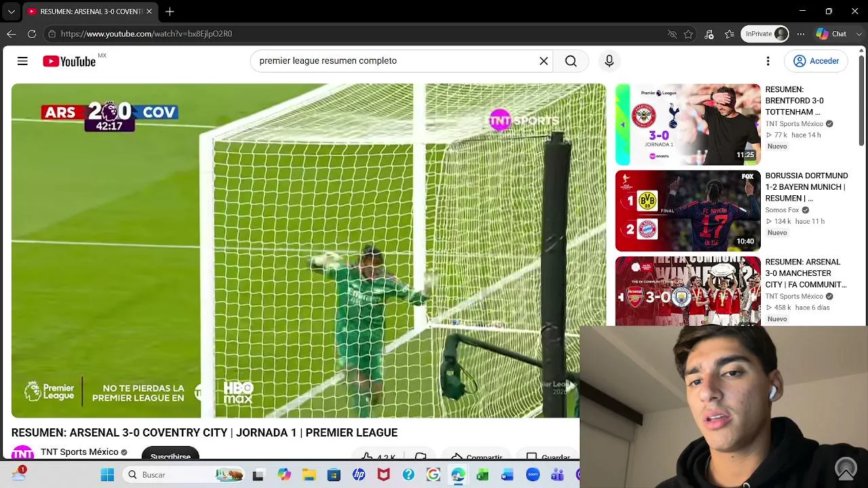The height and width of the screenshot is (488, 868).
Task: Open Task View from the taskbar
Action: (x=258, y=475)
